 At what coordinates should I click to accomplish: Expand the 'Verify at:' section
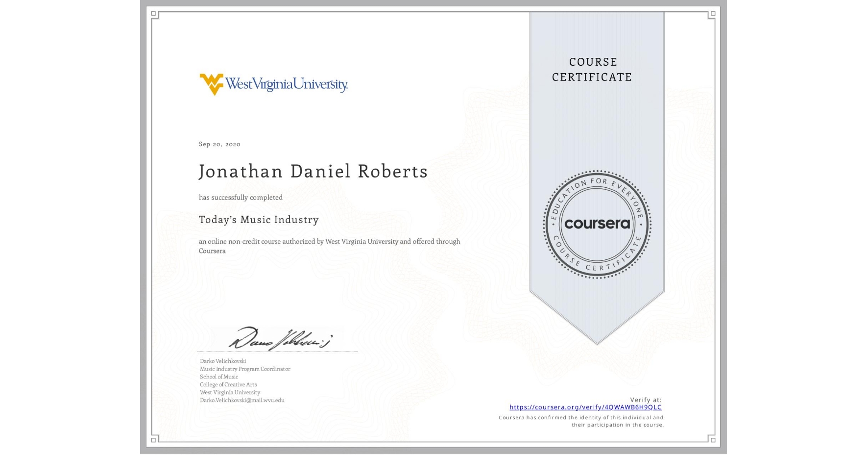click(x=645, y=400)
